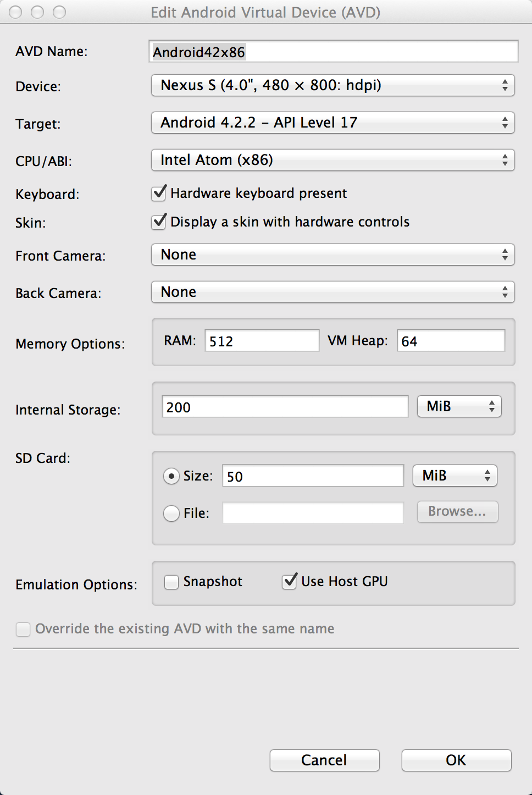Open the Back Camera dropdown
The height and width of the screenshot is (795, 532).
pyautogui.click(x=333, y=292)
